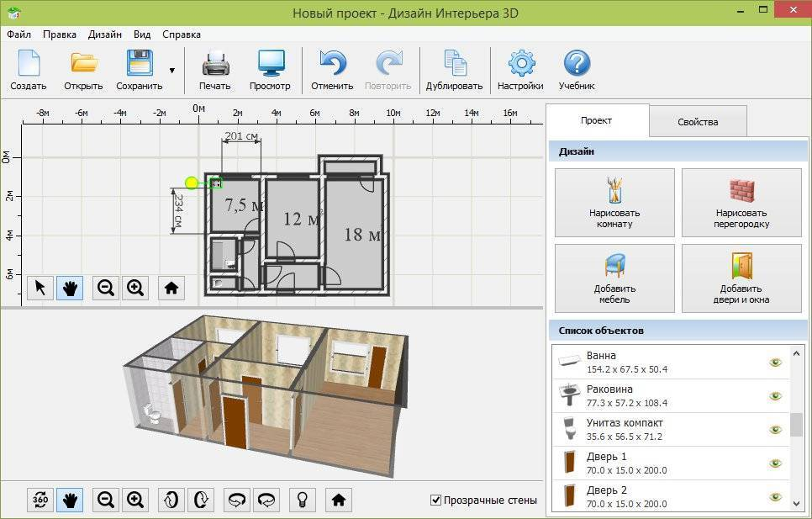The height and width of the screenshot is (519, 812).
Task: Click the Повторить redo icon
Action: (388, 71)
